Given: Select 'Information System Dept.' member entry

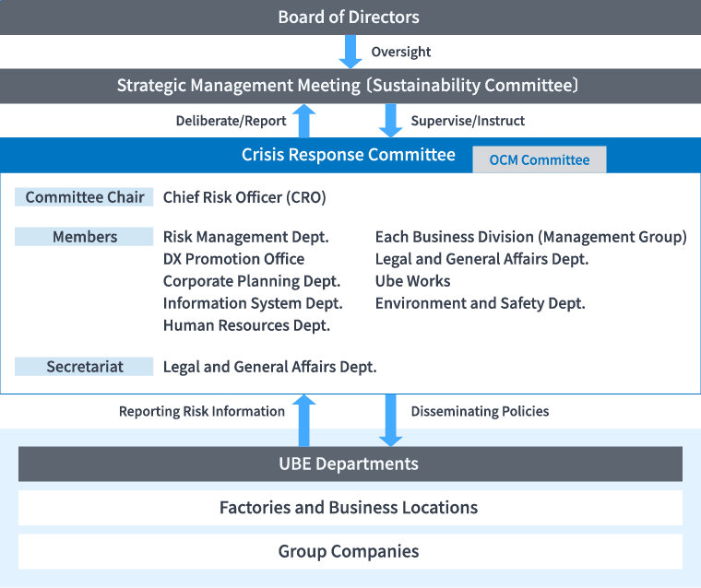Looking at the screenshot, I should [x=253, y=303].
